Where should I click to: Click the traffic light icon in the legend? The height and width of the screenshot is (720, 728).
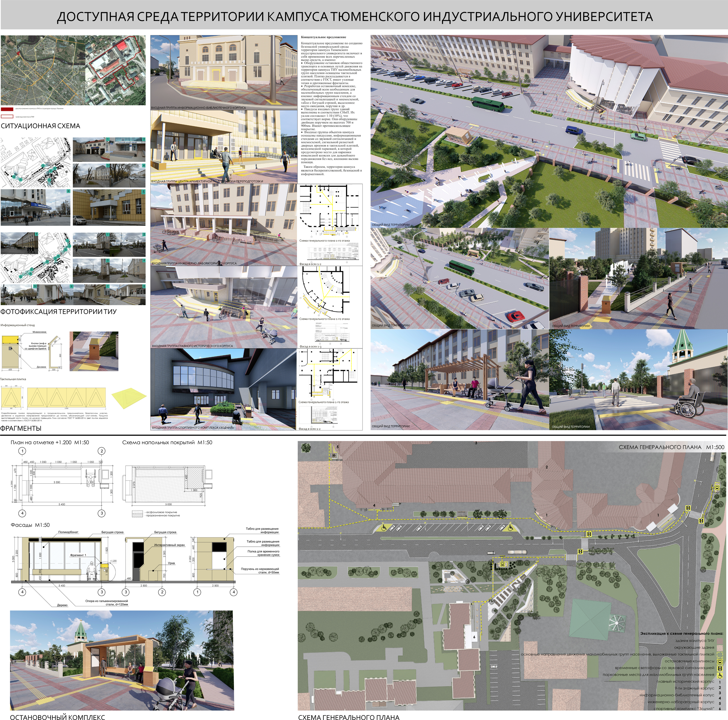720,669
